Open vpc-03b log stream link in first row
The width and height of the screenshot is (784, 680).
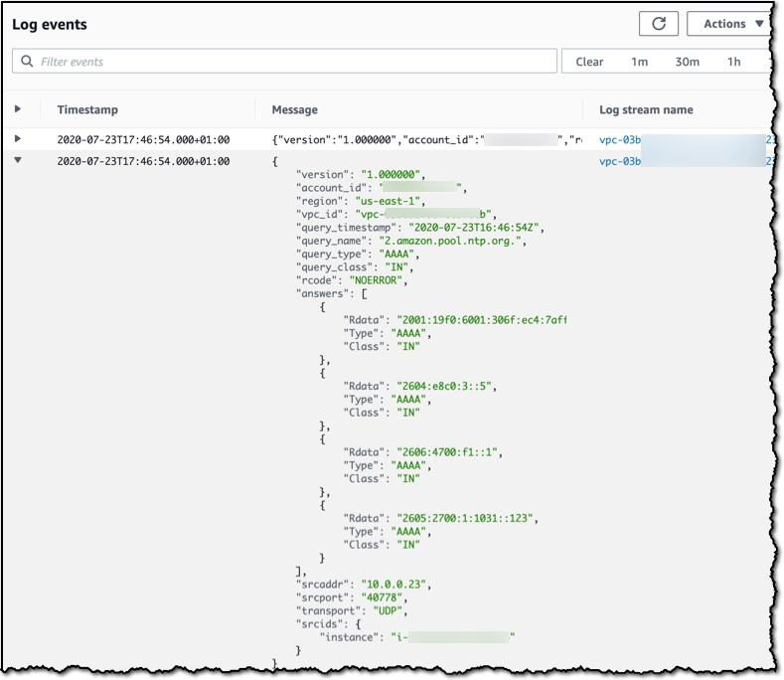(x=620, y=139)
